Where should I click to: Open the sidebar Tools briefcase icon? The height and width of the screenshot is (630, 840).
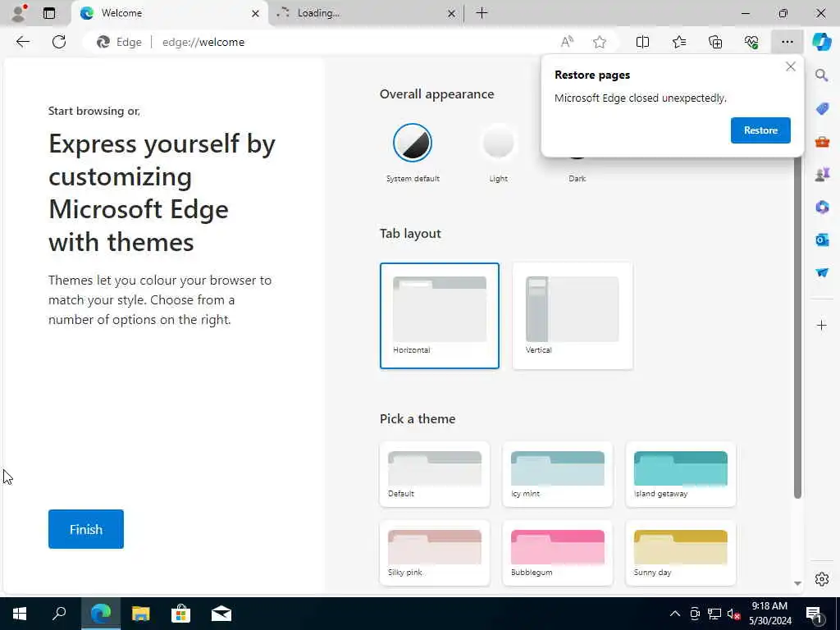pos(822,141)
